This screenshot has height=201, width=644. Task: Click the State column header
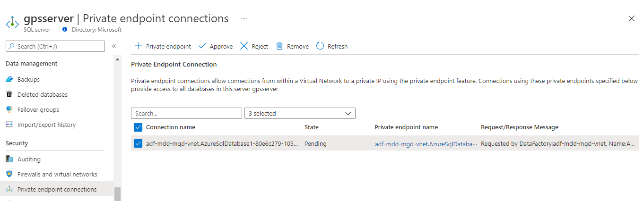pos(312,127)
